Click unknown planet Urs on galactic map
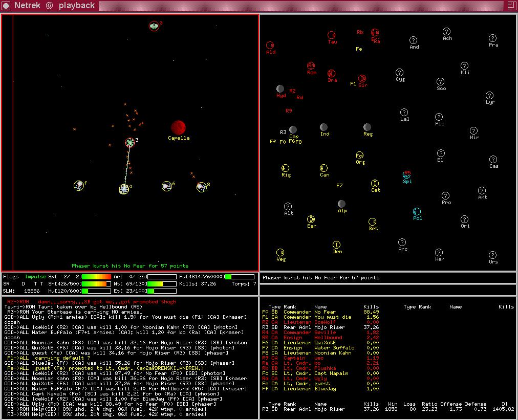The width and height of the screenshot is (518, 420). tap(492, 255)
